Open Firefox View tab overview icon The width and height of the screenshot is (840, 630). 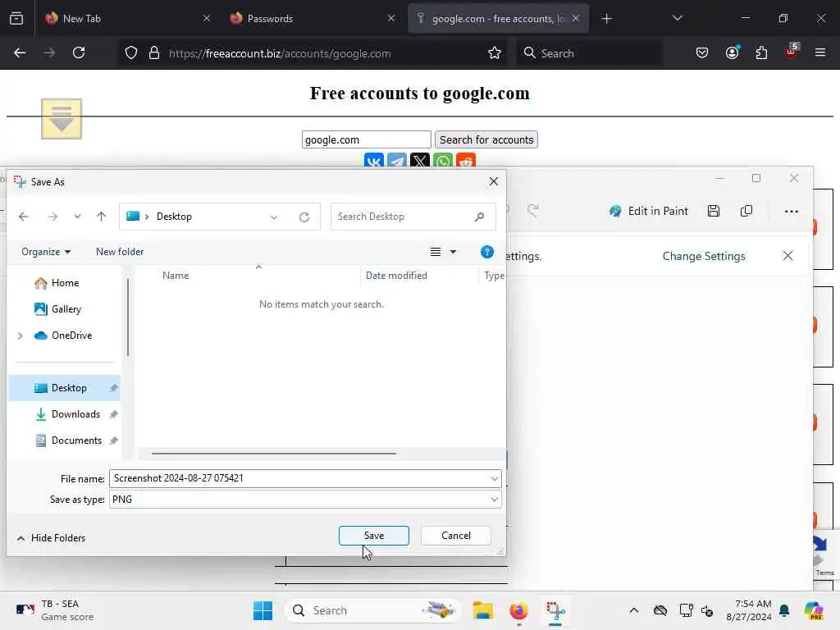pos(16,19)
